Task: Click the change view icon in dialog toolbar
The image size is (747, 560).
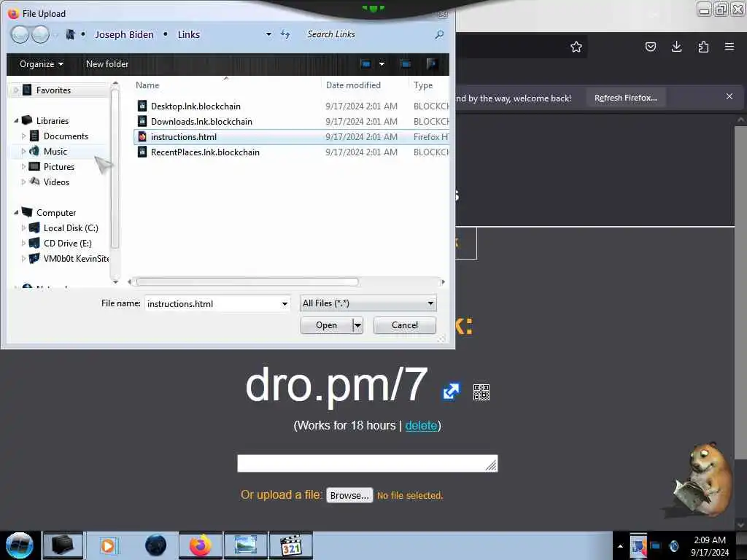Action: pos(366,64)
